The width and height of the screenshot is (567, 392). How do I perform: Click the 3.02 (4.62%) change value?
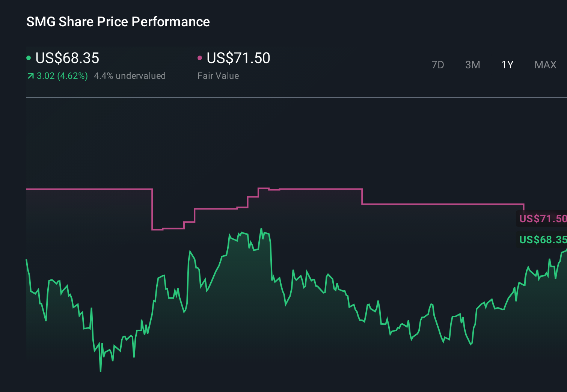pyautogui.click(x=61, y=76)
